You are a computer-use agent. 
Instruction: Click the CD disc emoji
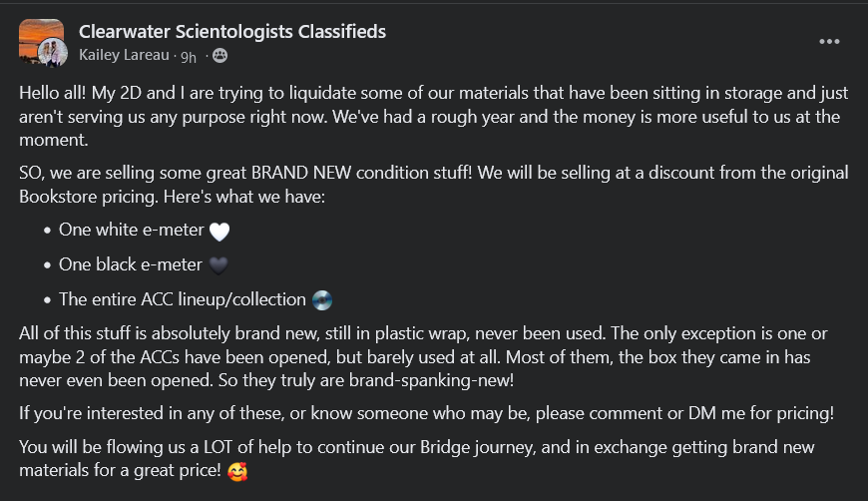pos(322,299)
